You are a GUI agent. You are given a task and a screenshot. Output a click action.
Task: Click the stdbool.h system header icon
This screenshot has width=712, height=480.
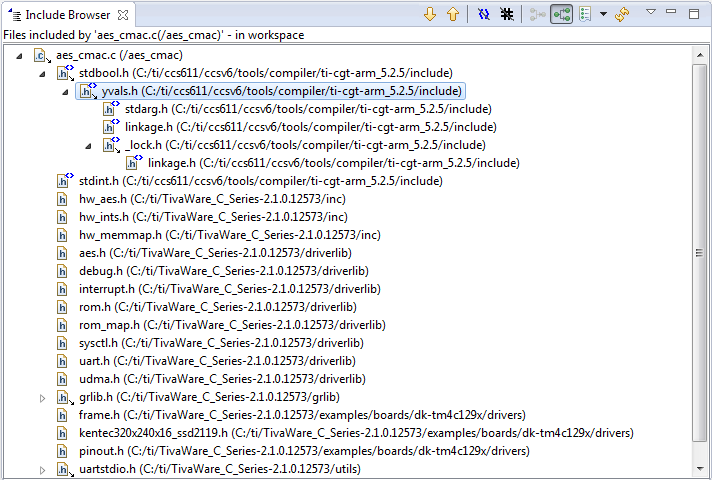[65, 73]
